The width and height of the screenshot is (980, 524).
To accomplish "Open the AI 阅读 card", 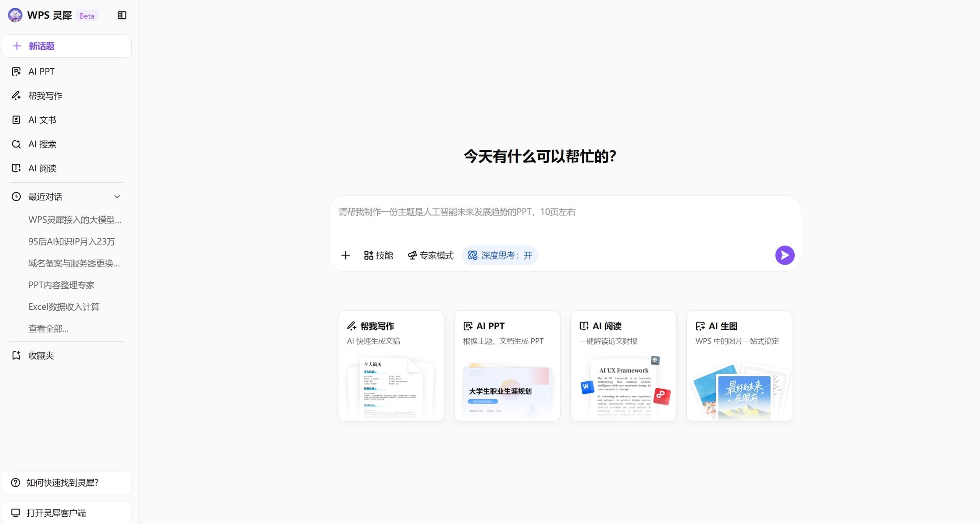I will click(623, 366).
